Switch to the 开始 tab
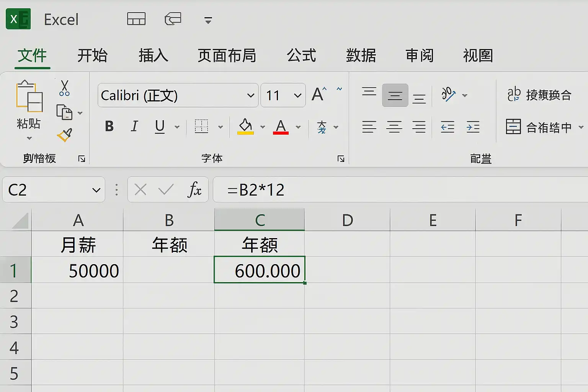 92,56
